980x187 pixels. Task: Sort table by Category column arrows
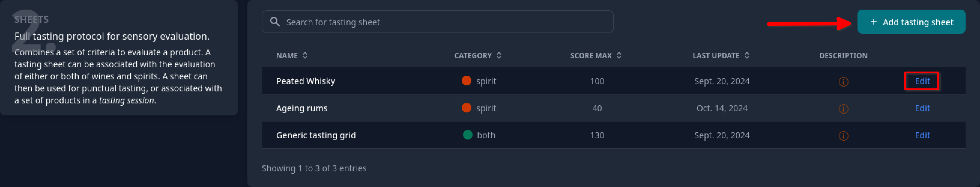[x=499, y=56]
